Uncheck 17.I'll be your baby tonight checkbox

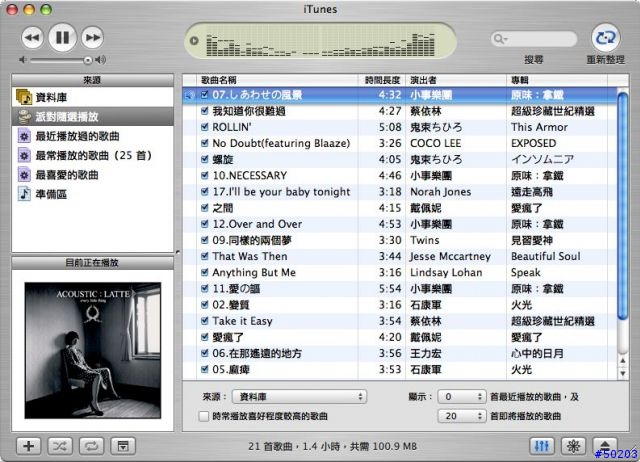point(205,191)
